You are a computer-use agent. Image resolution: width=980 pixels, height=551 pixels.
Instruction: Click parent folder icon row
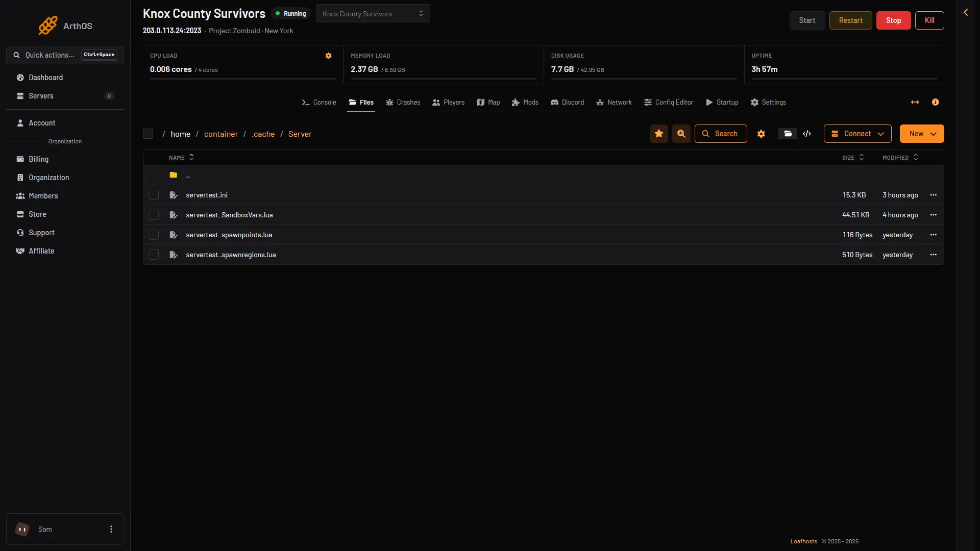pyautogui.click(x=544, y=175)
